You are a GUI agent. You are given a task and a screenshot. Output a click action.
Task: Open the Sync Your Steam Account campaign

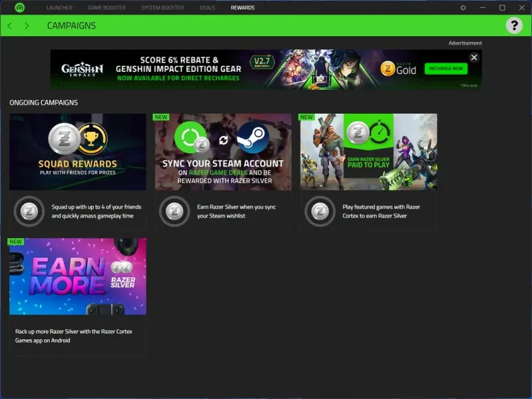click(x=223, y=152)
